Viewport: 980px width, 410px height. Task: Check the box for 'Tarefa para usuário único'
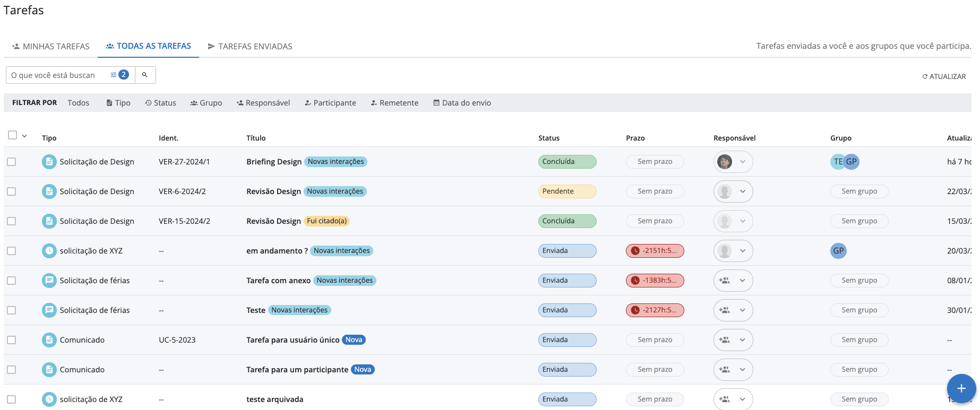click(12, 340)
